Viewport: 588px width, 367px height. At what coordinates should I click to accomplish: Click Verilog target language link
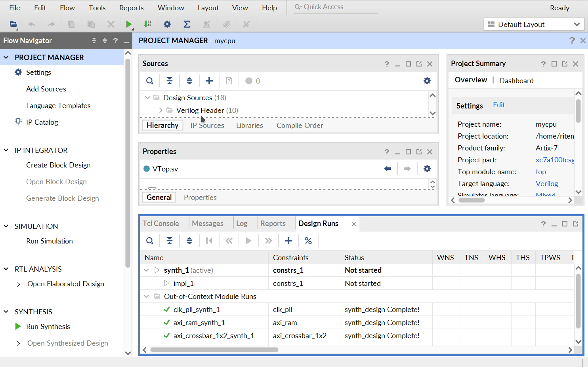(547, 183)
